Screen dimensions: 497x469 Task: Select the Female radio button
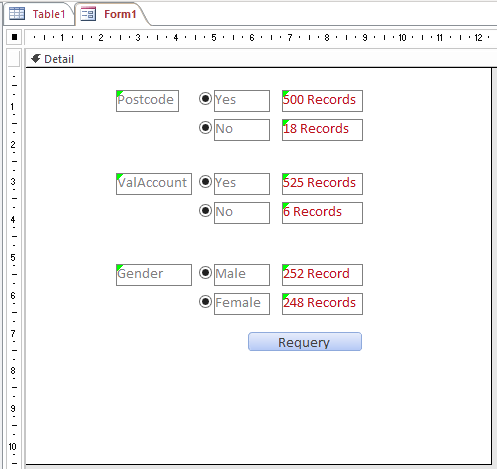(x=205, y=302)
